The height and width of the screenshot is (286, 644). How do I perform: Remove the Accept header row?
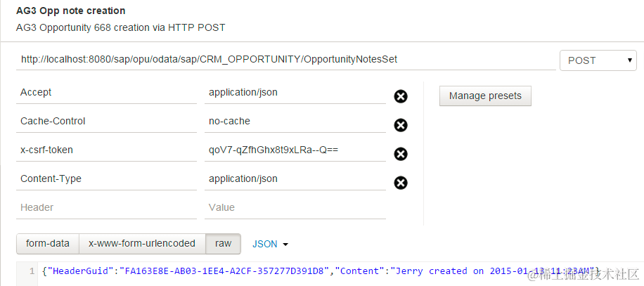401,96
